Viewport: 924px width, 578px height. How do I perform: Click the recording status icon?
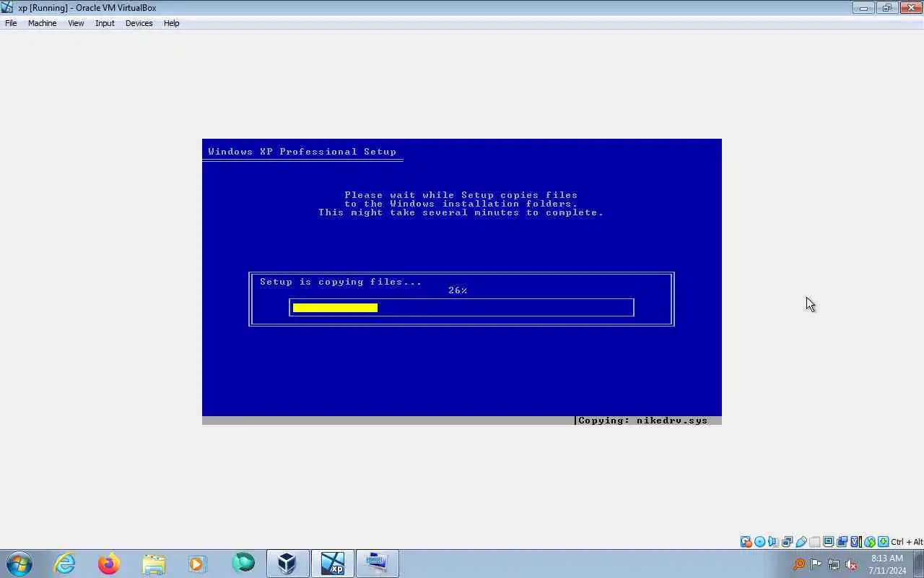pos(842,542)
